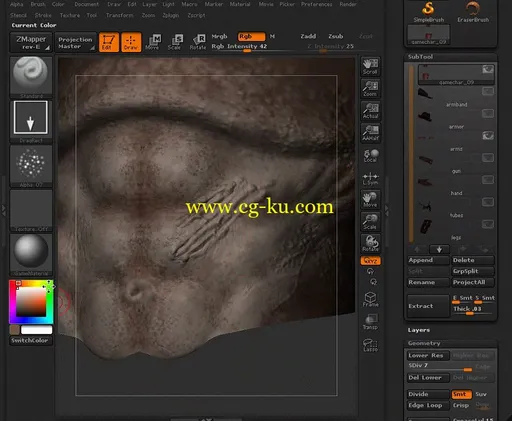The width and height of the screenshot is (512, 421).
Task: Click the gamechar_09 tool thumbnail under SimpleBrush
Action: tap(428, 35)
